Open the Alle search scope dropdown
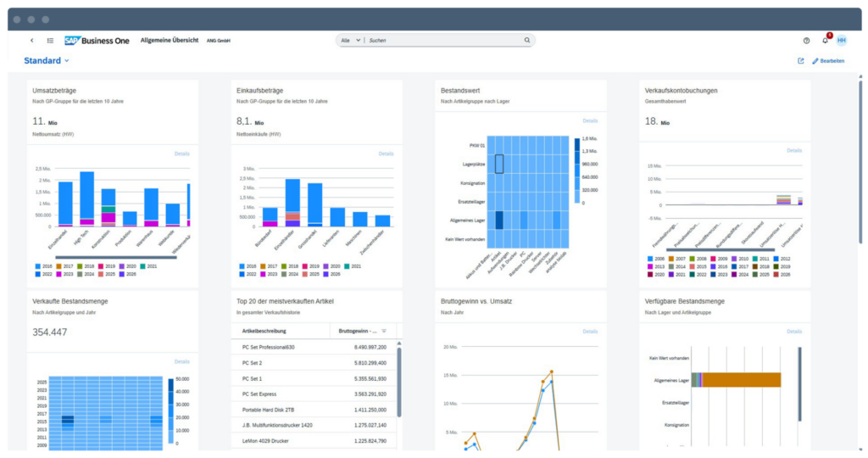The width and height of the screenshot is (868, 458). (x=350, y=41)
